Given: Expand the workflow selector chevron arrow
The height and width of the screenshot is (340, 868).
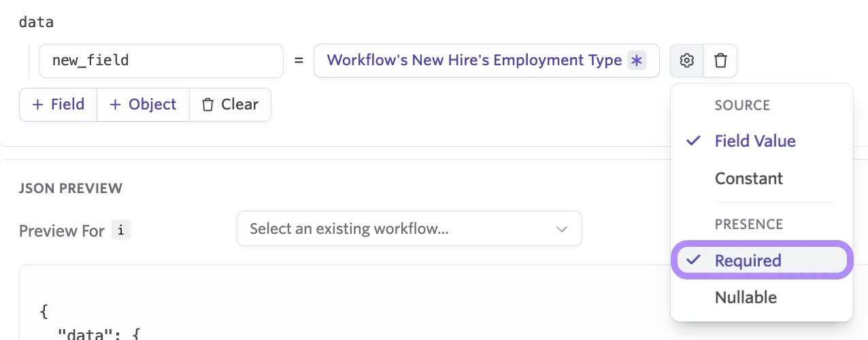Looking at the screenshot, I should (x=562, y=229).
